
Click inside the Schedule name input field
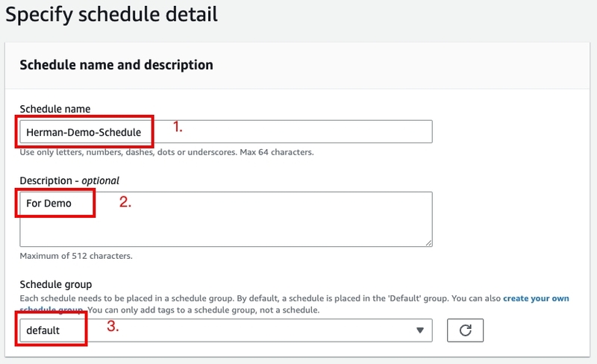tap(226, 132)
